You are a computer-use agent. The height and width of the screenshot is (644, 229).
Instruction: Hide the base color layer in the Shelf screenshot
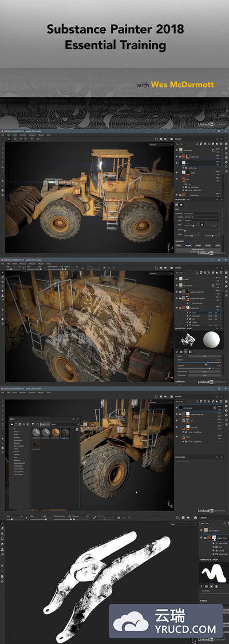point(176,427)
